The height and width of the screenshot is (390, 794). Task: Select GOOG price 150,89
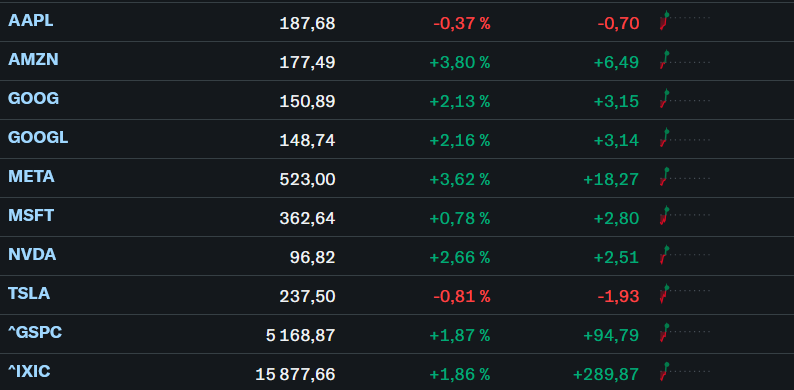tap(307, 101)
